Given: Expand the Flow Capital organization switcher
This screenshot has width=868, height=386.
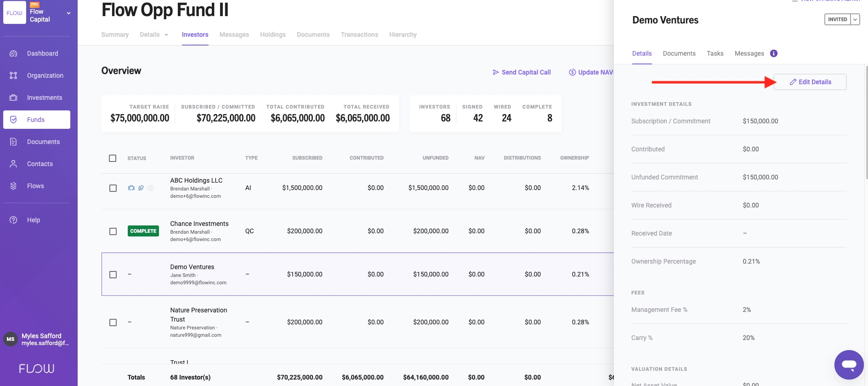Looking at the screenshot, I should tap(69, 13).
